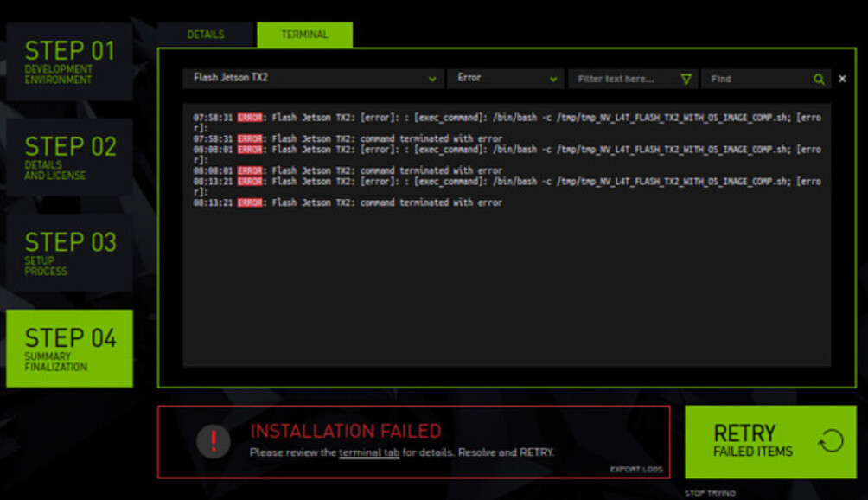Switch to the DETAILS tab
Viewport: 868px width, 500px height.
point(207,35)
